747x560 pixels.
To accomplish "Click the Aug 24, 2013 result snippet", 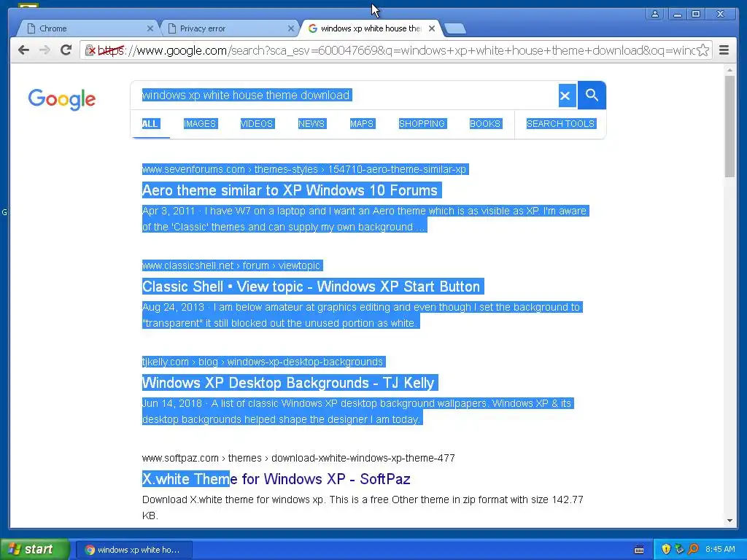I will coord(362,315).
